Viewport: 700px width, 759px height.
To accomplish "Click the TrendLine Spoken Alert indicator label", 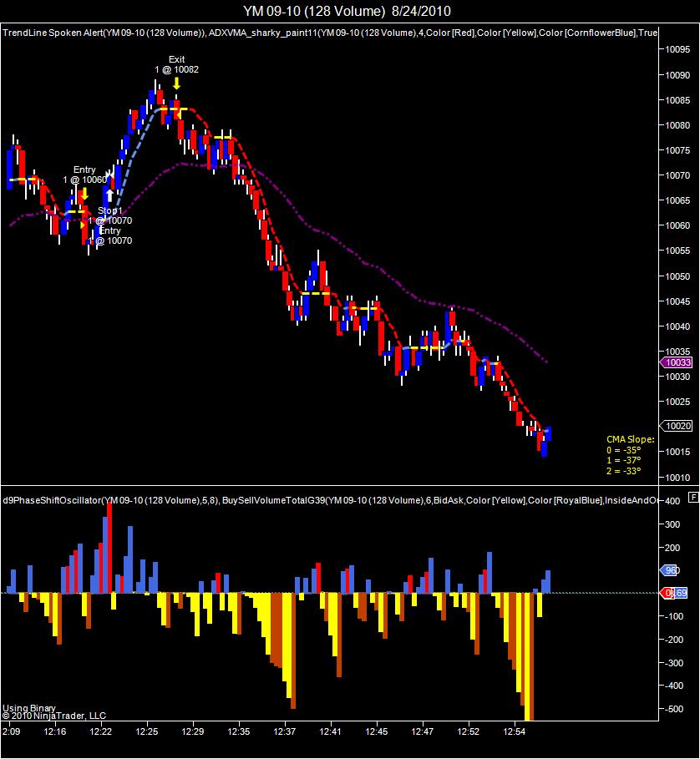I will pos(104,33).
